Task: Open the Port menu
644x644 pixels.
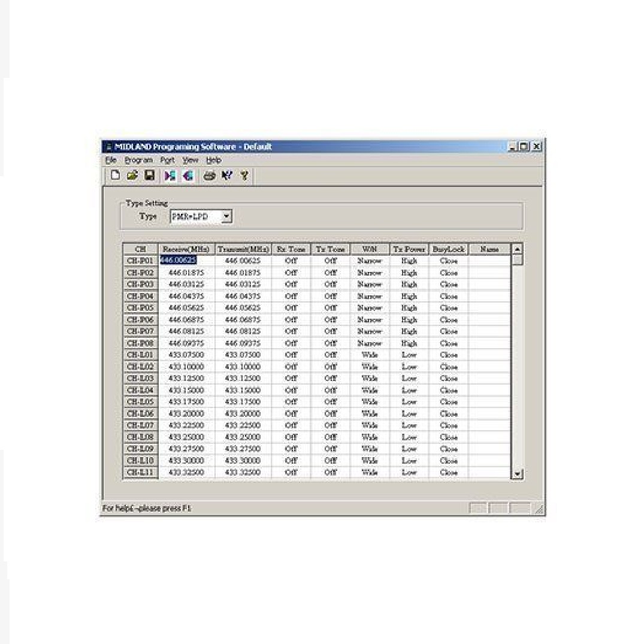Action: pyautogui.click(x=168, y=160)
